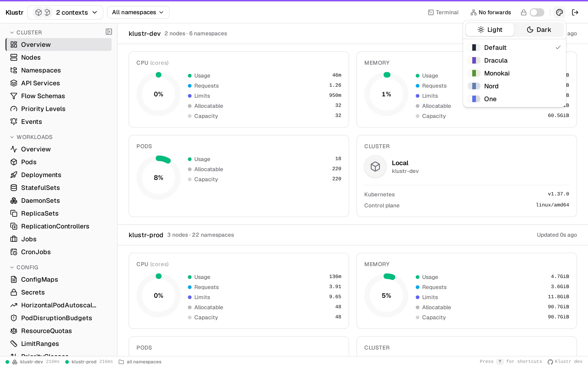Open Deployments via rocket icon
The width and height of the screenshot is (588, 367).
[x=14, y=175]
